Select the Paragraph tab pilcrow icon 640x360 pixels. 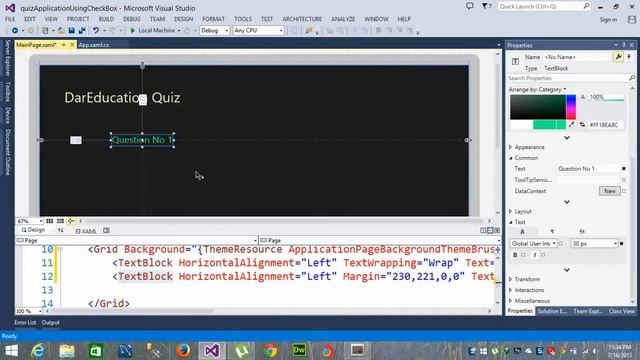coord(552,231)
